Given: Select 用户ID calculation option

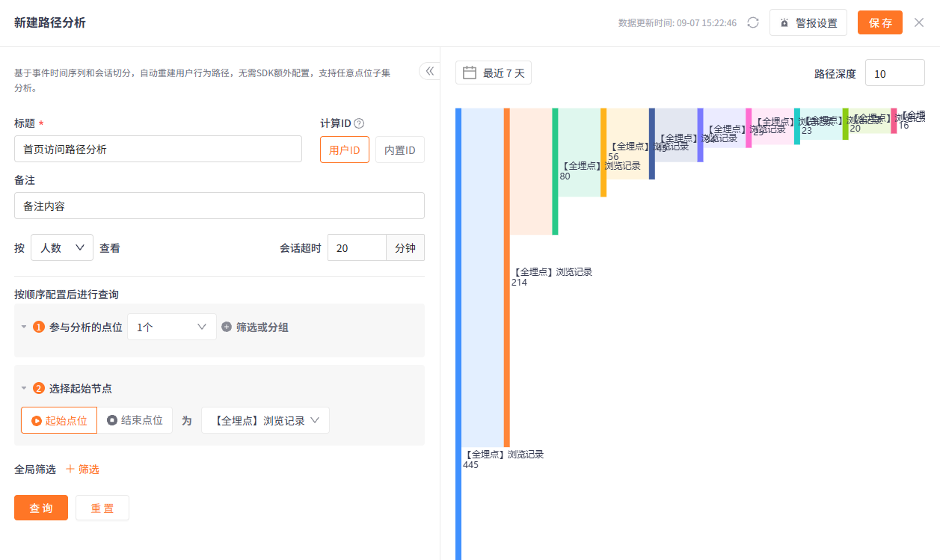Looking at the screenshot, I should pos(345,150).
